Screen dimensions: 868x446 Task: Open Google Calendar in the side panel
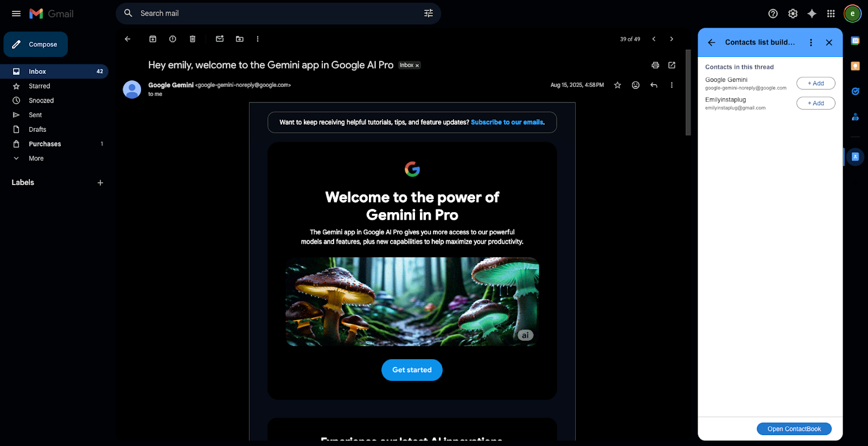[x=855, y=41]
